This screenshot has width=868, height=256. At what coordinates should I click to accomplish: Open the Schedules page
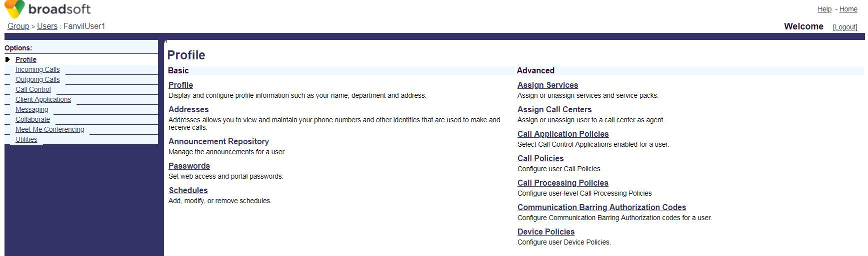click(188, 191)
